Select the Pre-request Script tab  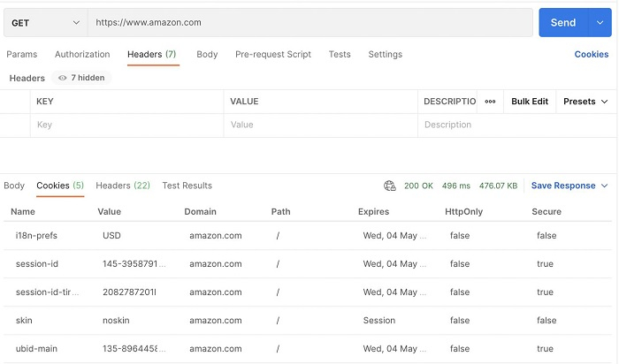click(x=273, y=54)
